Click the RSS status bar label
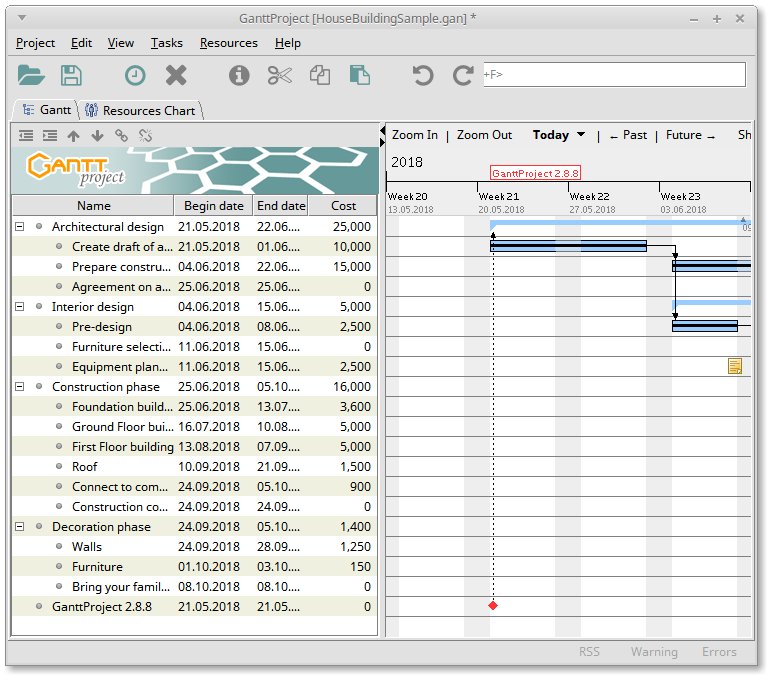Screen dimensions: 767x675 click(589, 652)
